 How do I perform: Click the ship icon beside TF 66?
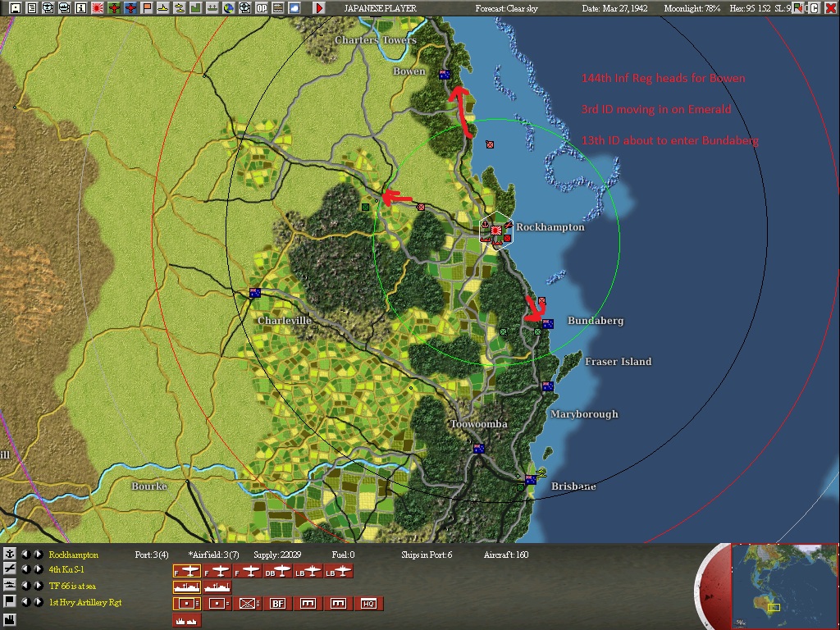[9, 585]
